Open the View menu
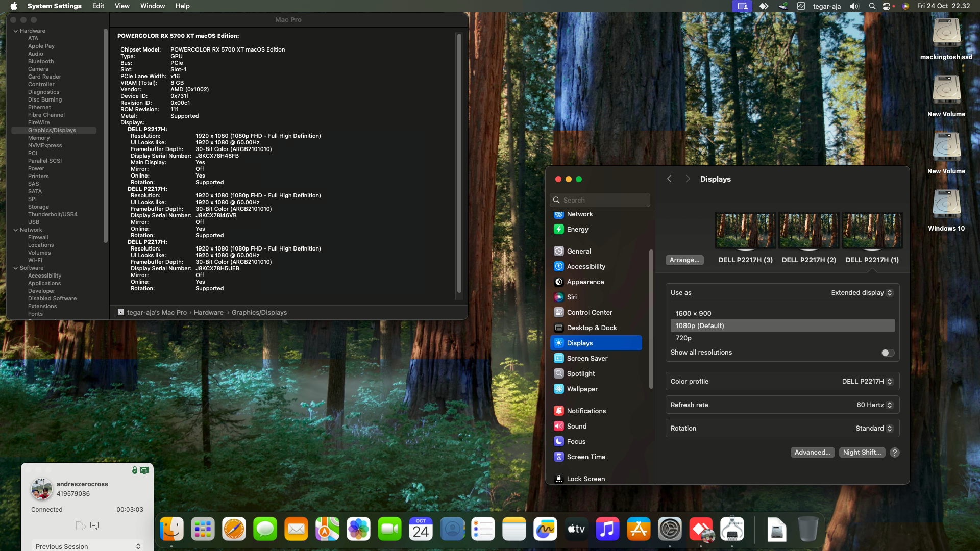980x551 pixels. point(122,6)
